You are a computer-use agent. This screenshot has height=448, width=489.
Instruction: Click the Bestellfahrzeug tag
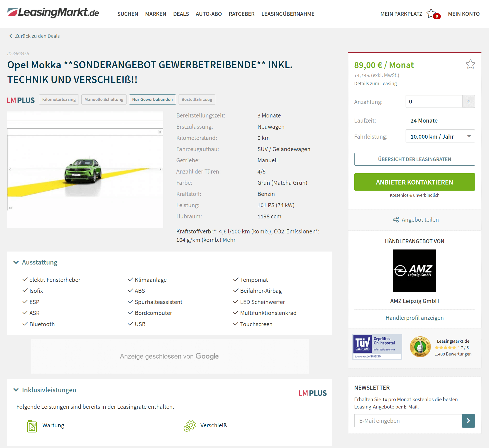pos(197,99)
